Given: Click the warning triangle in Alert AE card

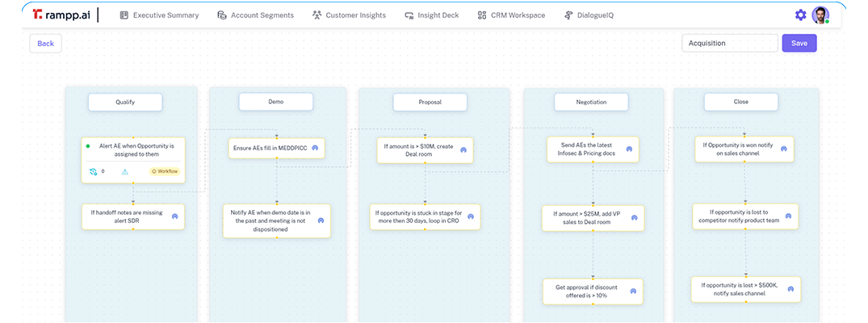Looking at the screenshot, I should click(124, 171).
